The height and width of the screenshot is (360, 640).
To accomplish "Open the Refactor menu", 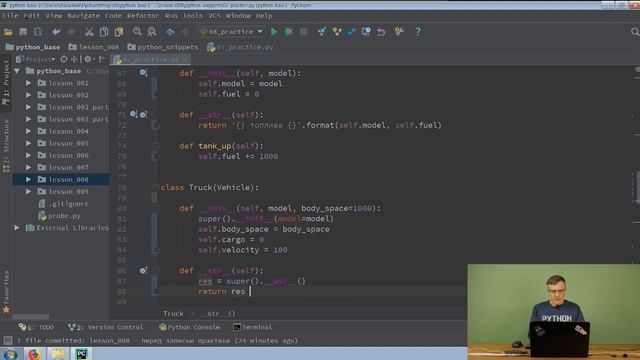I will click(x=143, y=16).
